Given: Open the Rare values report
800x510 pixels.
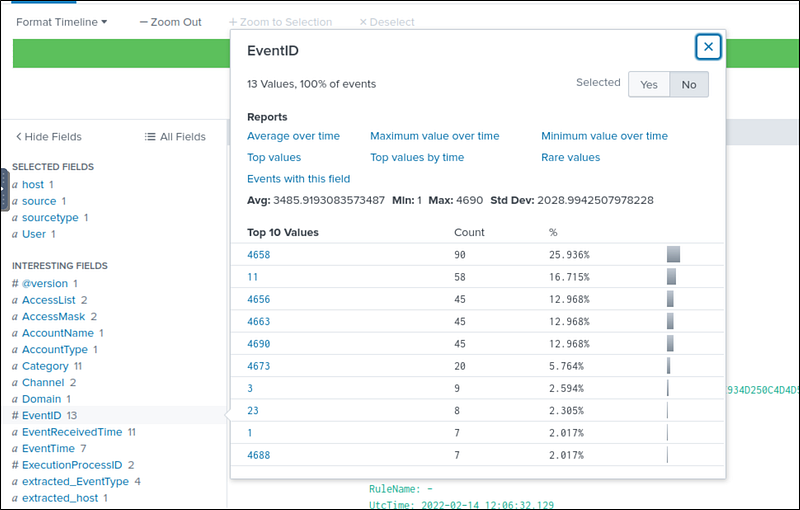Looking at the screenshot, I should (x=570, y=157).
